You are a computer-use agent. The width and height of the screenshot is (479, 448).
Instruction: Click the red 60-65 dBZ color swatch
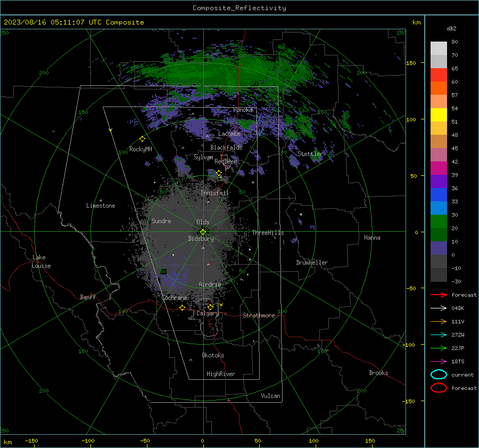439,75
